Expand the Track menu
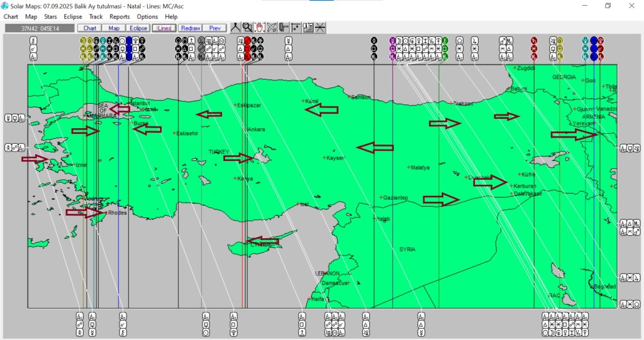The image size is (644, 340). [96, 17]
